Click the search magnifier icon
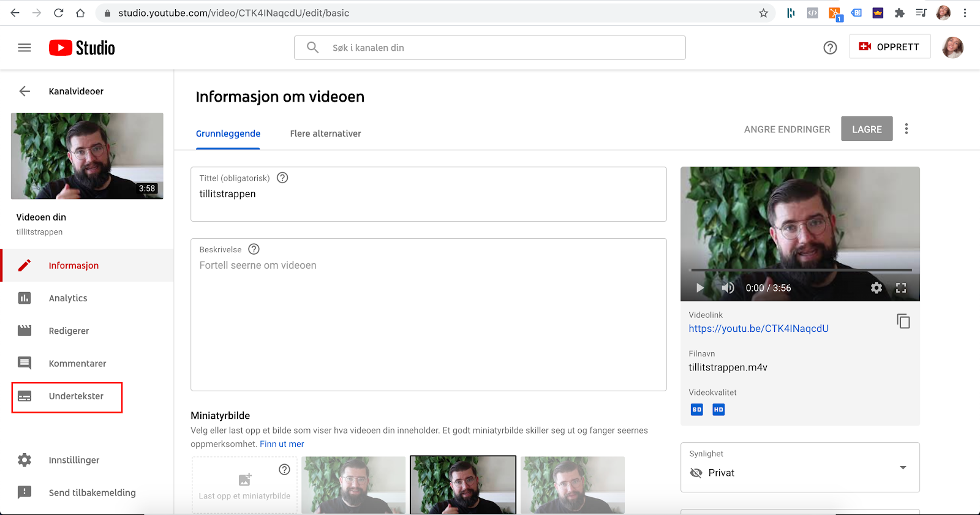The width and height of the screenshot is (980, 515). (312, 47)
